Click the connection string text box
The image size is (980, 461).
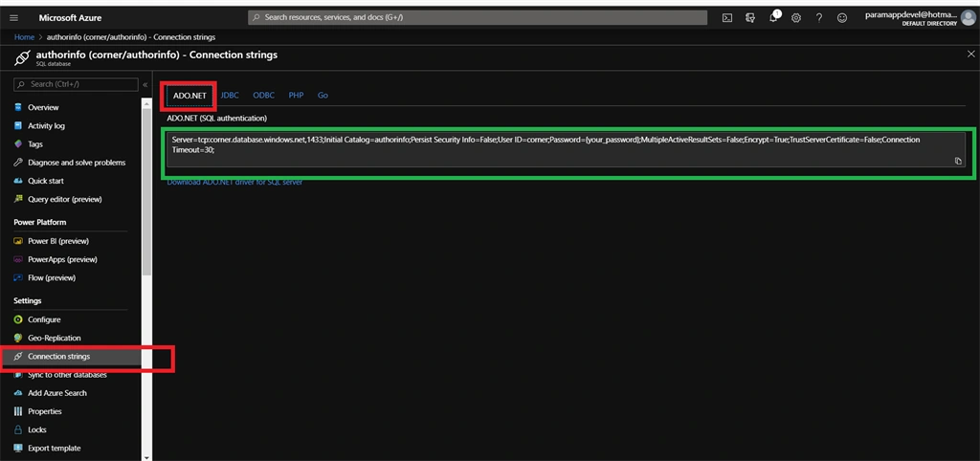pos(565,150)
